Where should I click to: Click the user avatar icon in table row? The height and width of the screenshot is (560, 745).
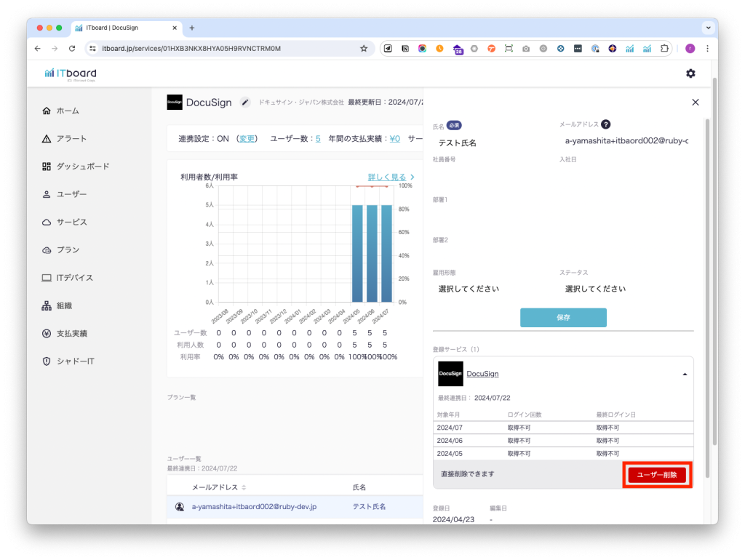coord(180,506)
